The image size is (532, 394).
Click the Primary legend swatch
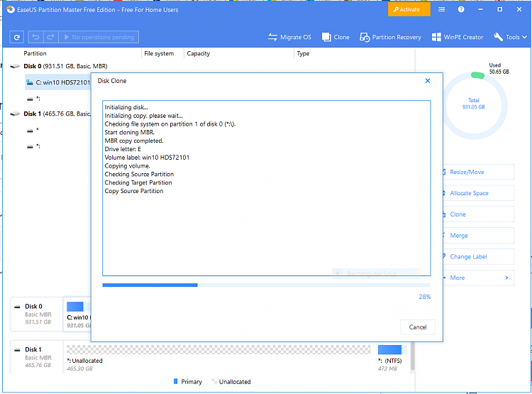[x=175, y=381]
